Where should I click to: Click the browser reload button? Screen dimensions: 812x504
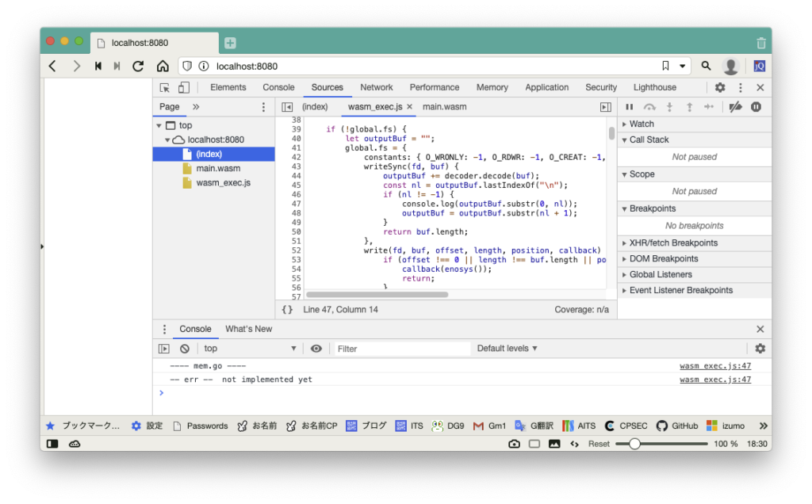(x=138, y=67)
